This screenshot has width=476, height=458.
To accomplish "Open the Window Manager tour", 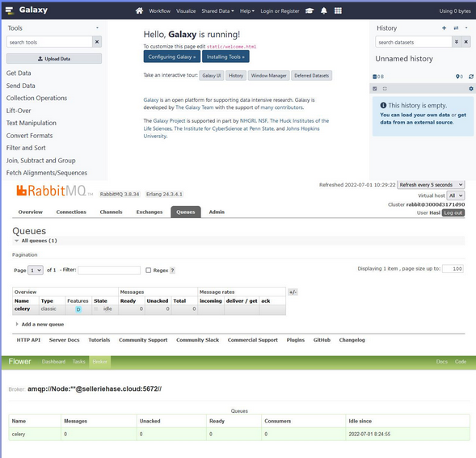I will (268, 76).
